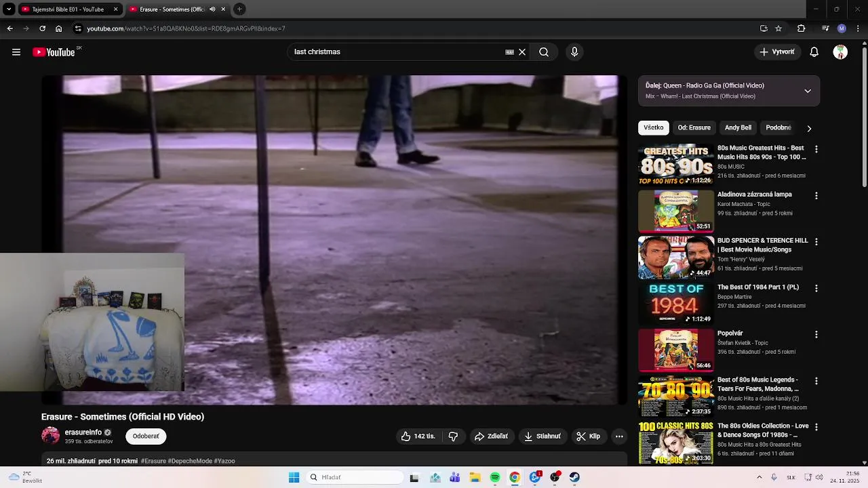The image size is (868, 488).
Task: Open options for The Best Of 1984
Action: (x=816, y=288)
